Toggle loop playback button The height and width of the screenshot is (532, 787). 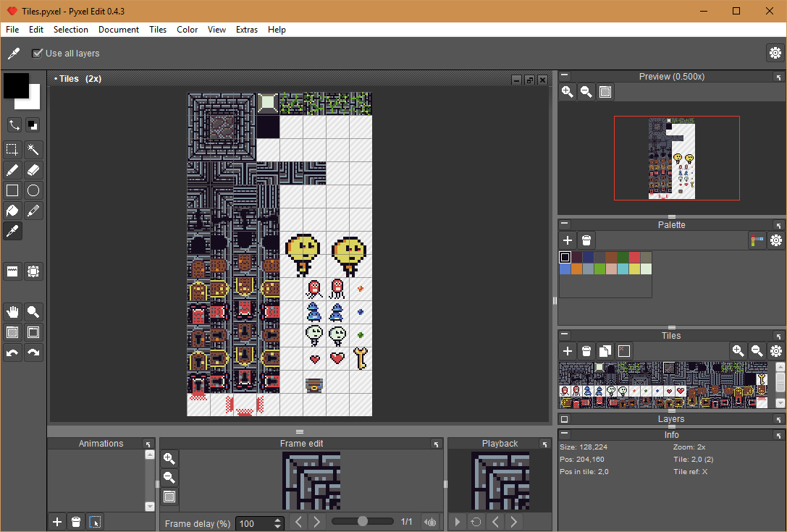click(476, 522)
